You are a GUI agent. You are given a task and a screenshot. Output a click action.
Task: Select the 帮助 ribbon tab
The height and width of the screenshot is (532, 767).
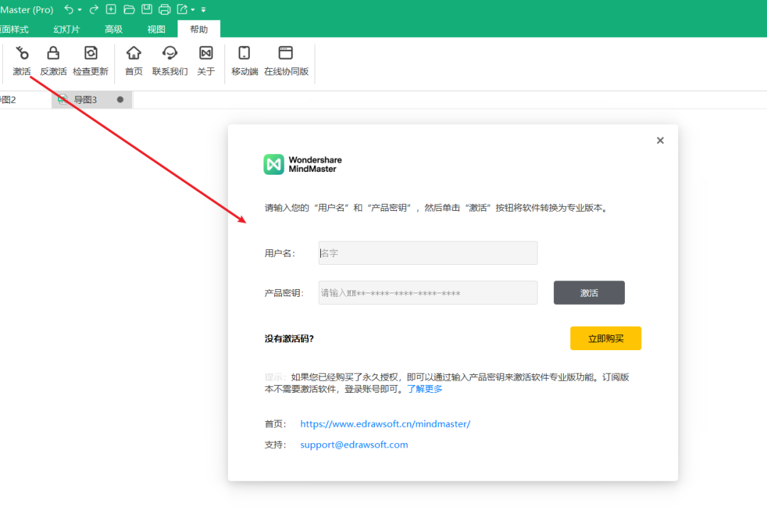click(199, 29)
